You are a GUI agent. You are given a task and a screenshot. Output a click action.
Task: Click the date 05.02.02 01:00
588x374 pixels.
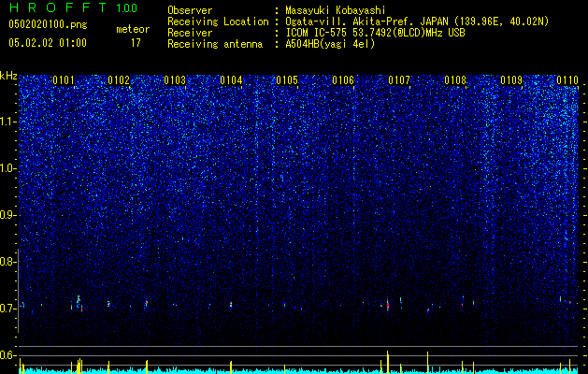click(x=48, y=43)
